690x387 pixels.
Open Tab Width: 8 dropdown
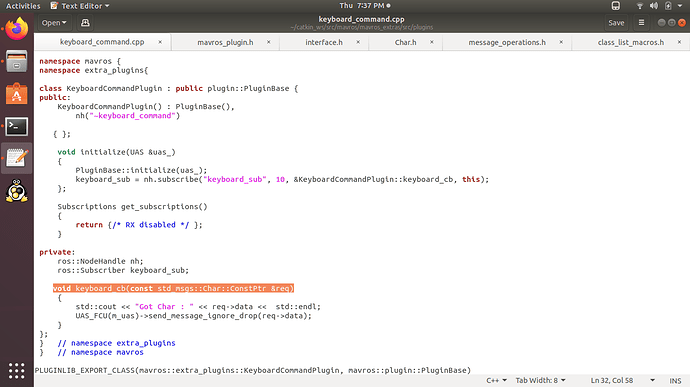[540, 380]
